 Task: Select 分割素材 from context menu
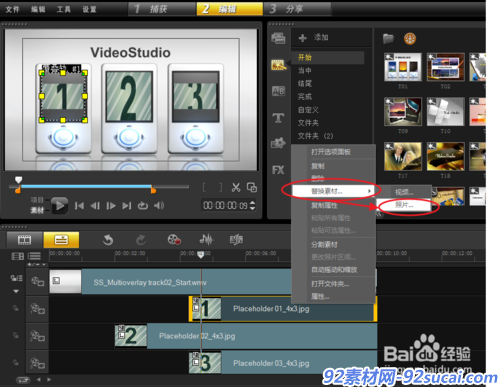point(324,245)
